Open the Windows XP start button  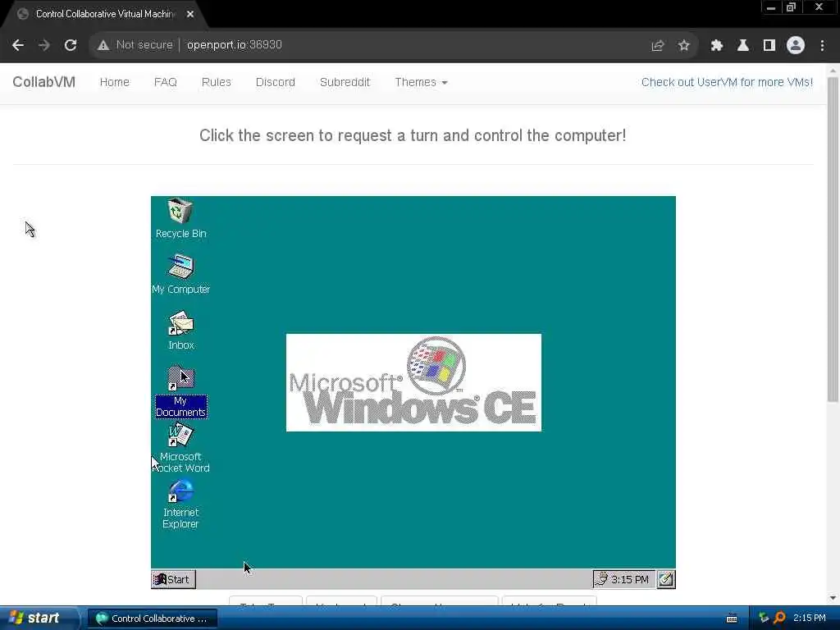(38, 618)
